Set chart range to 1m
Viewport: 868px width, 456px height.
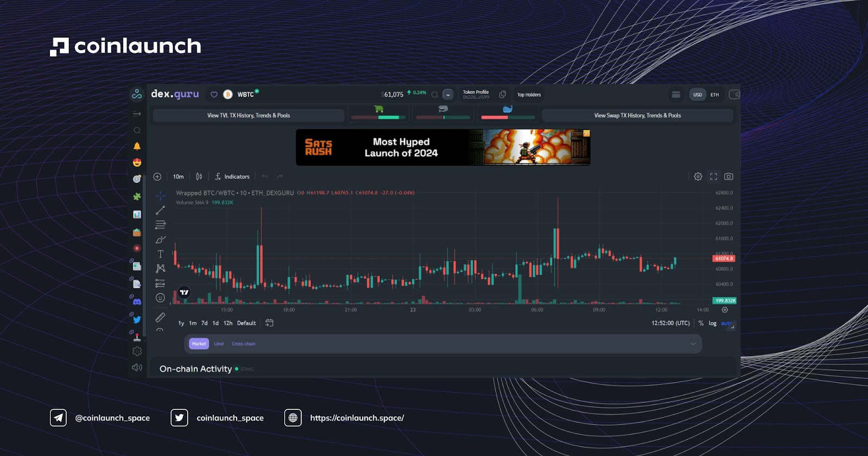pos(193,323)
